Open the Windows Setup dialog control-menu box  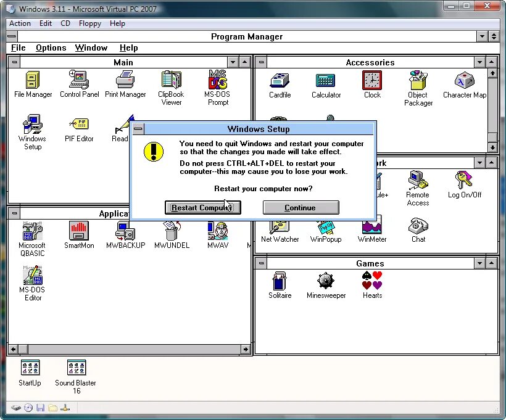point(138,129)
